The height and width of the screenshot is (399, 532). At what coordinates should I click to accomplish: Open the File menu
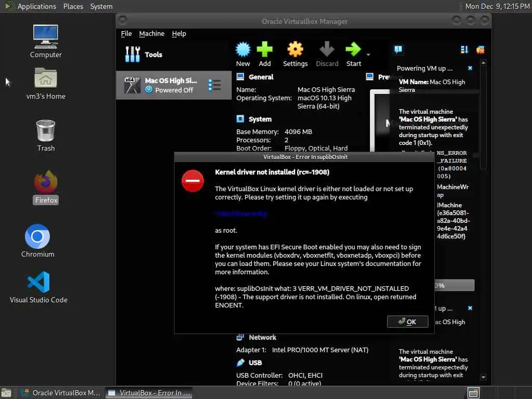126,34
